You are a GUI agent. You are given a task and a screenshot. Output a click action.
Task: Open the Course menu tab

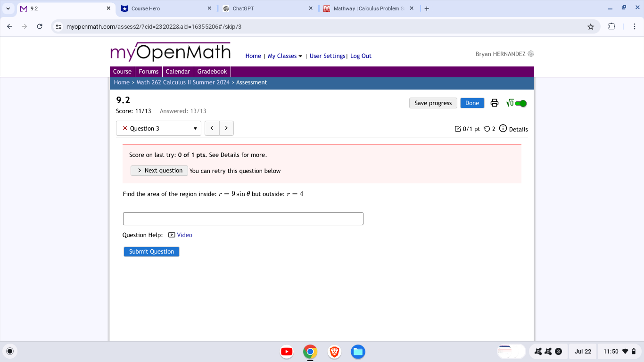122,72
